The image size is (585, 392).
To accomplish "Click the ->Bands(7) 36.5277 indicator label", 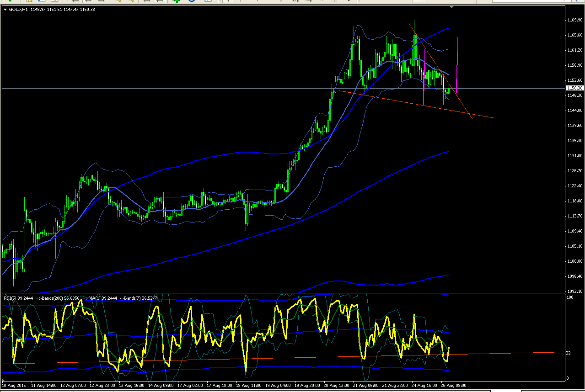I will click(138, 298).
